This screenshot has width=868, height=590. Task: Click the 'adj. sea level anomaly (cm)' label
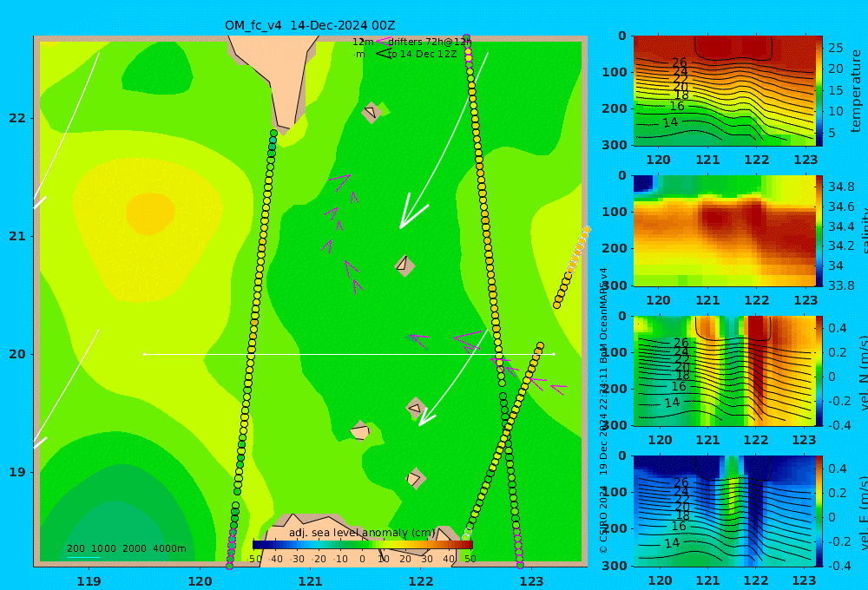(x=362, y=533)
